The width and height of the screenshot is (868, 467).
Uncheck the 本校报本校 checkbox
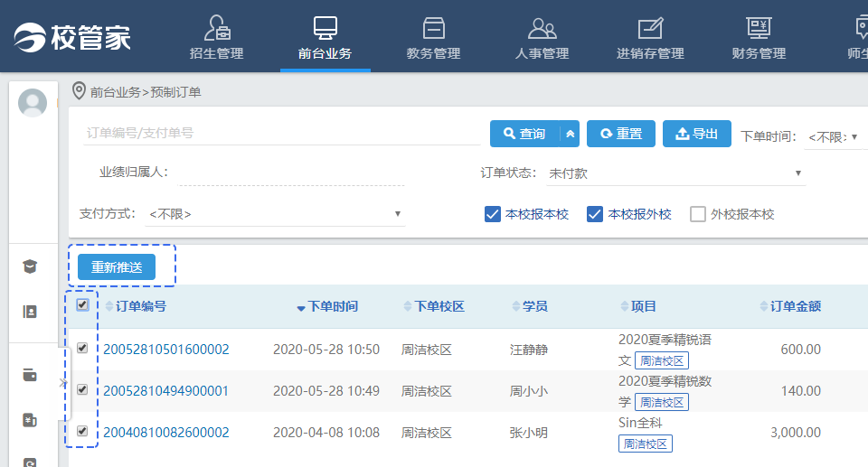(x=493, y=214)
